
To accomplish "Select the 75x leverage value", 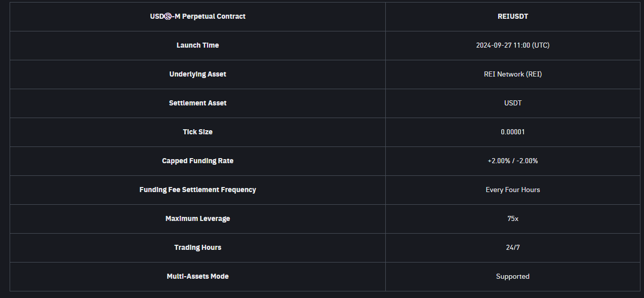I will click(x=512, y=218).
